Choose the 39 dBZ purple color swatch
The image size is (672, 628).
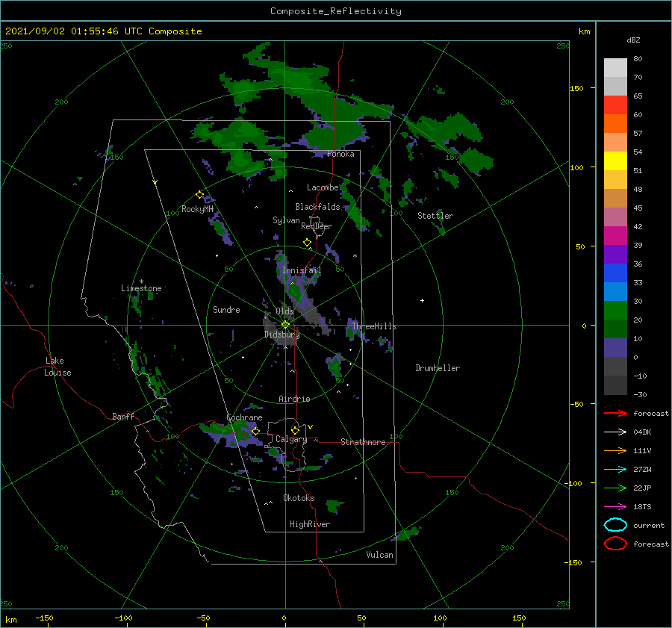pos(615,254)
